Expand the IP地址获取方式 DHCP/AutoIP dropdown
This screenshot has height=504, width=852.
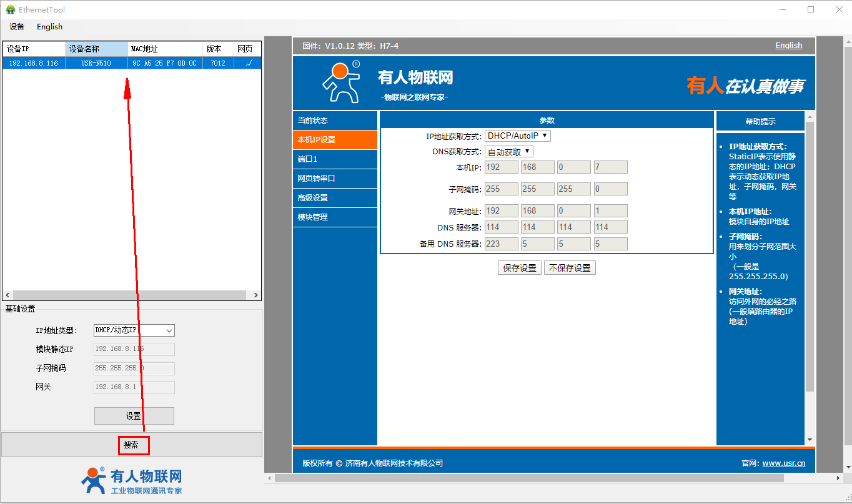click(x=517, y=136)
